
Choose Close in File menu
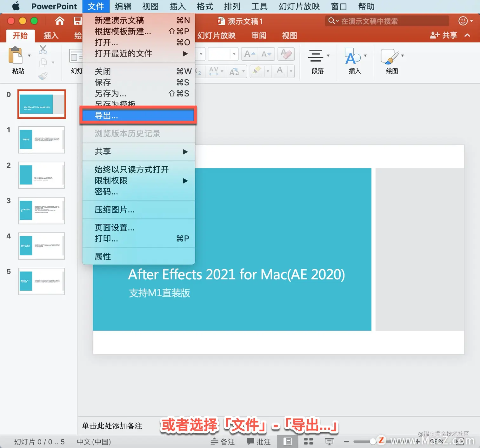tap(139, 71)
